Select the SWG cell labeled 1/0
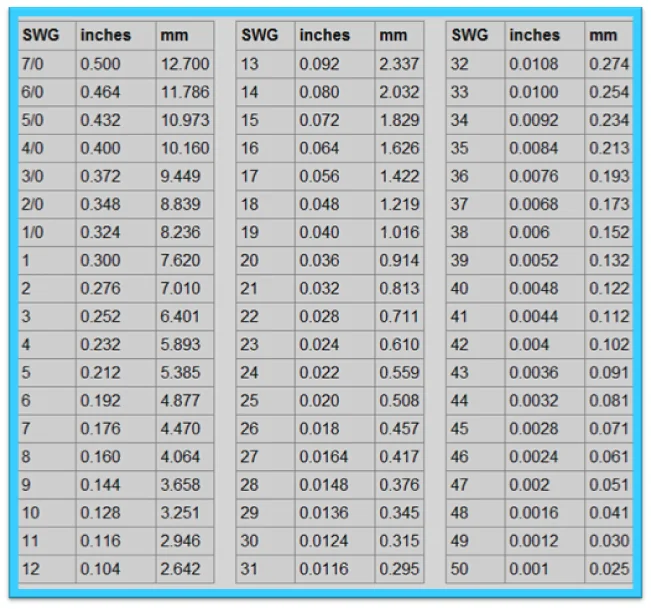Image resolution: width=651 pixels, height=609 pixels. pos(47,232)
